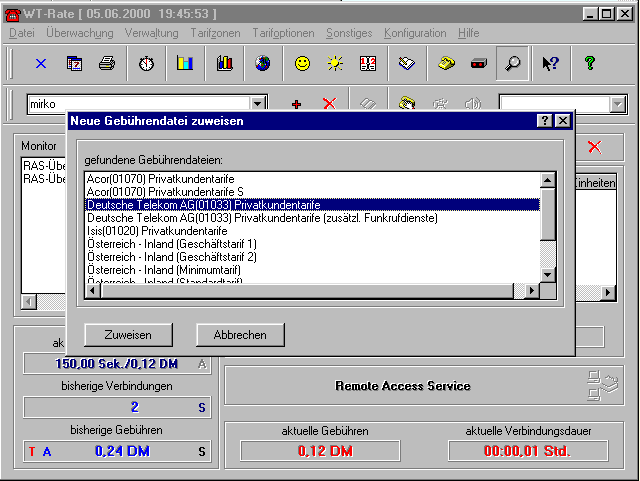Click the context help arrow icon
Image resolution: width=640 pixels, height=481 pixels.
point(550,63)
